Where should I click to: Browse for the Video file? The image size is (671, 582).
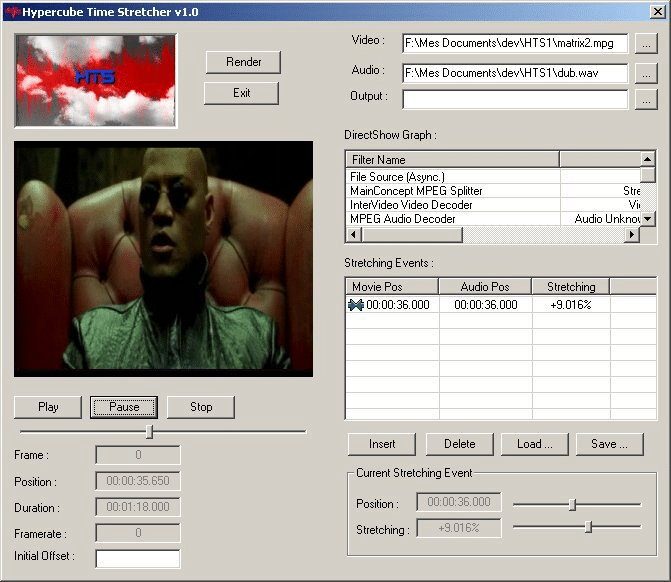[646, 43]
